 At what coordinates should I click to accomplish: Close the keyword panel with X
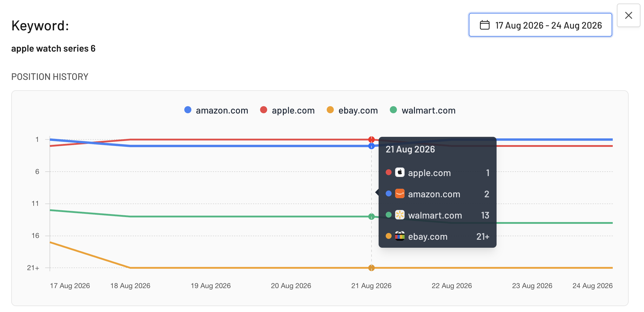point(628,15)
